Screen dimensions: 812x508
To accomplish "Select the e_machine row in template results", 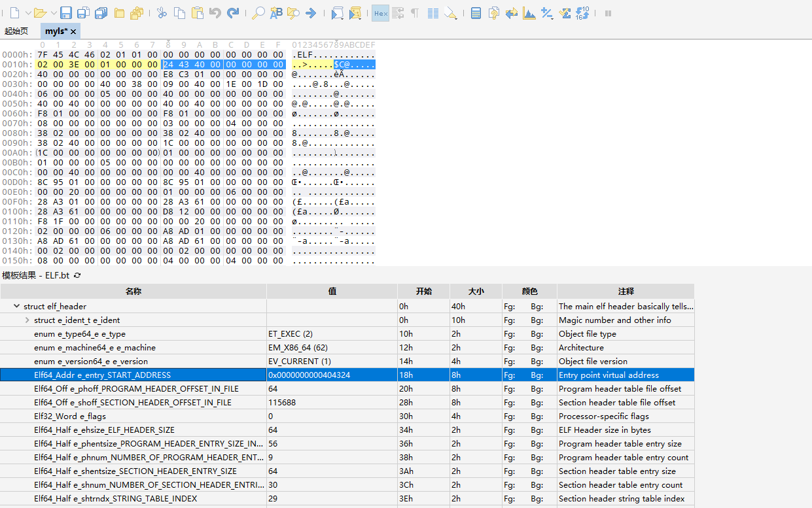I will coord(347,347).
